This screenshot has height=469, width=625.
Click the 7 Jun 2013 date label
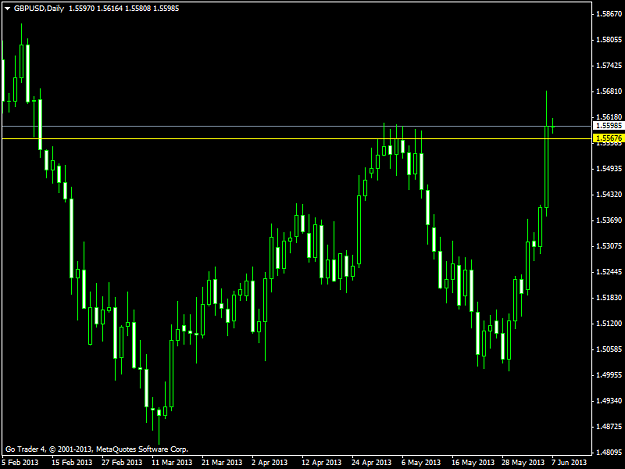click(569, 462)
